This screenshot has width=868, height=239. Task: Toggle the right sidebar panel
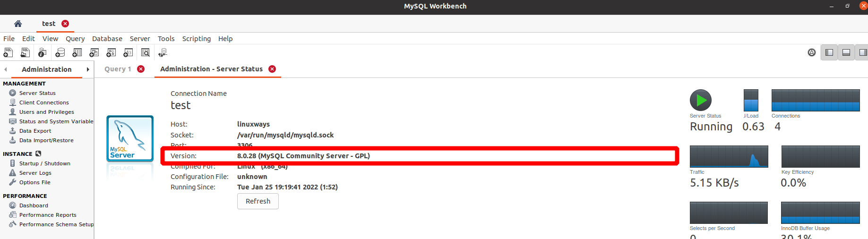[x=862, y=52]
